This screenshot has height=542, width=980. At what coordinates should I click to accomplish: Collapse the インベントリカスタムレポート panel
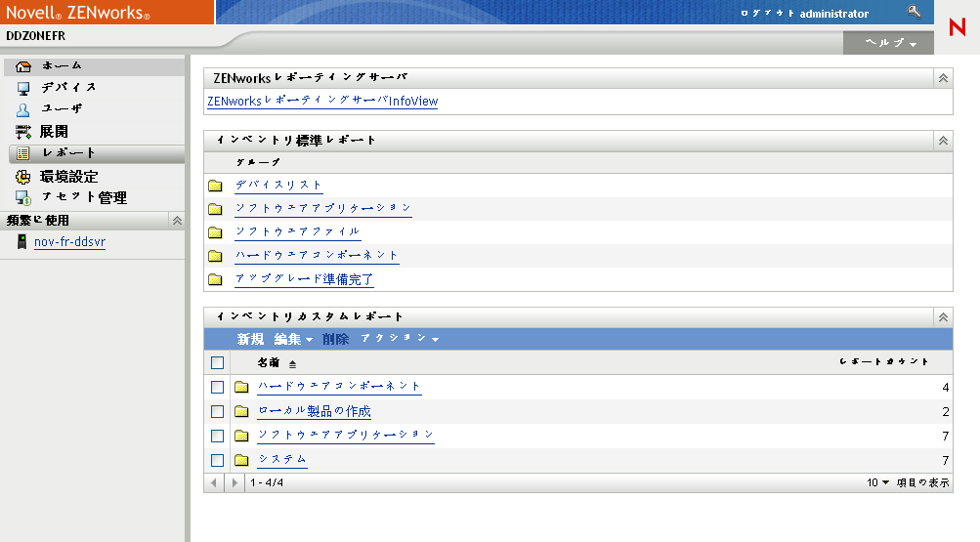(x=943, y=317)
